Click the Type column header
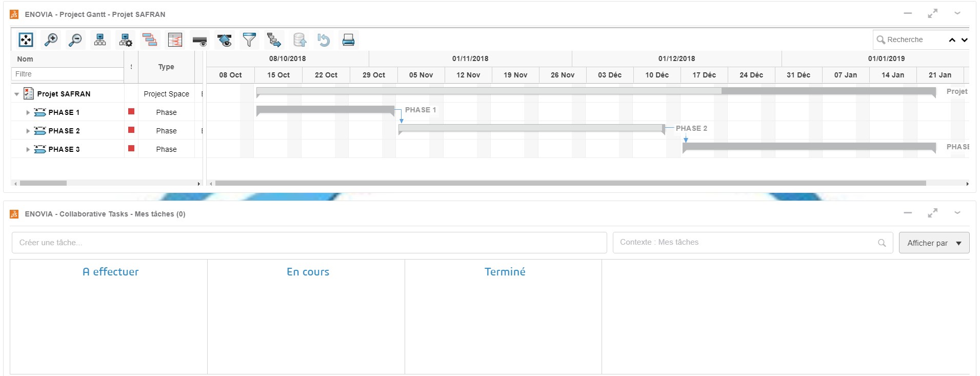 tap(166, 67)
